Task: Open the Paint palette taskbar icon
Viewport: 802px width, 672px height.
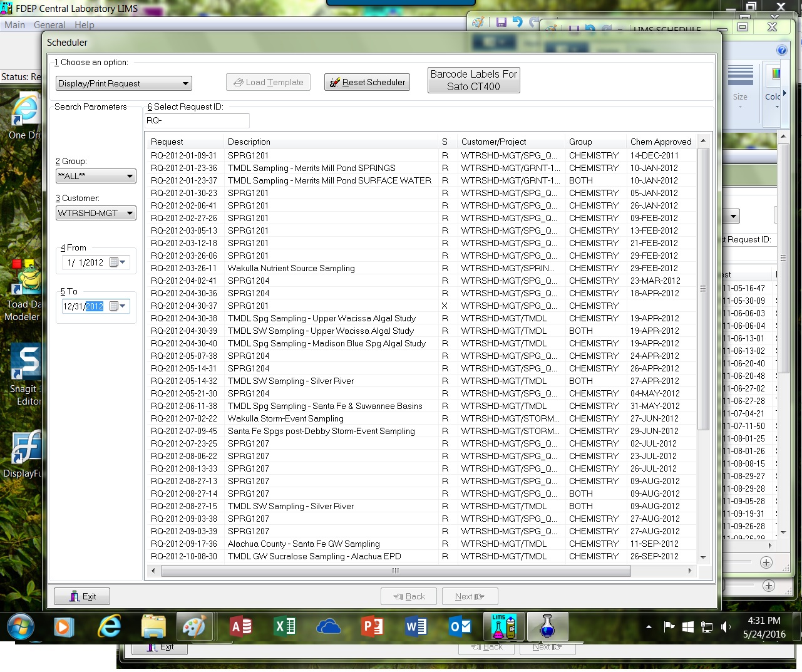Action: pos(194,626)
